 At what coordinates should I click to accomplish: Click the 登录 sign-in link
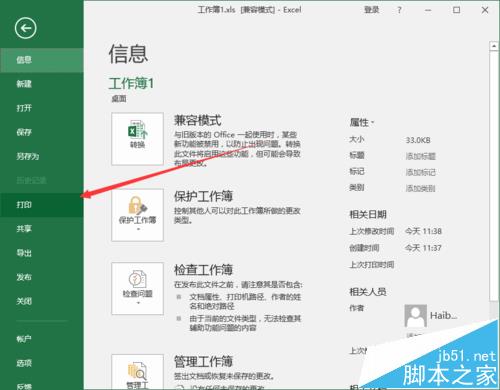pos(372,10)
